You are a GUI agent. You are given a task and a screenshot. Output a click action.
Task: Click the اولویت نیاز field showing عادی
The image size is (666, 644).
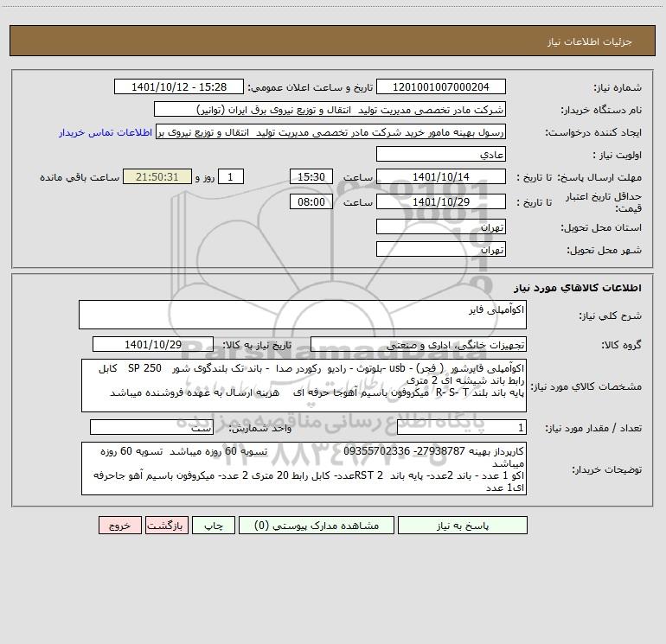441,154
